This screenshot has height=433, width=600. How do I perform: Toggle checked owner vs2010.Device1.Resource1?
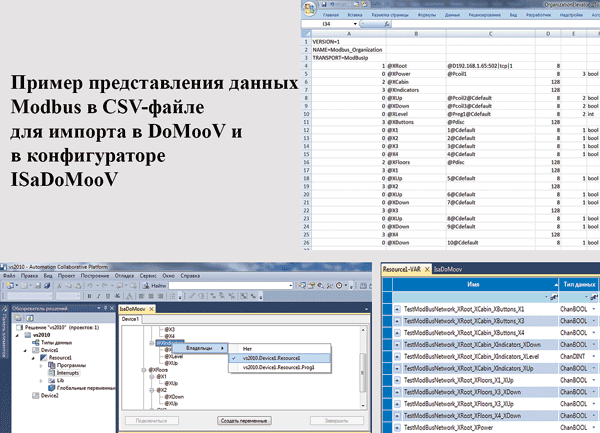tap(280, 358)
